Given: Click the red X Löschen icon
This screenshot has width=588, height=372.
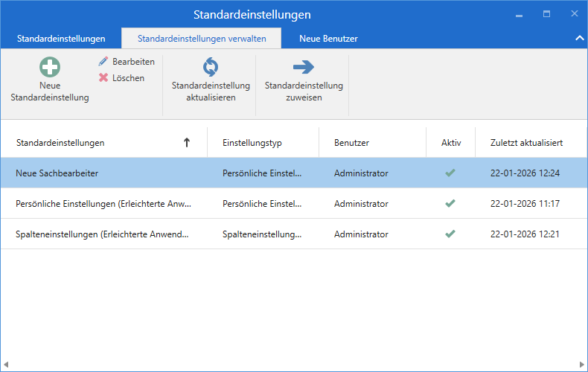Looking at the screenshot, I should click(x=103, y=77).
